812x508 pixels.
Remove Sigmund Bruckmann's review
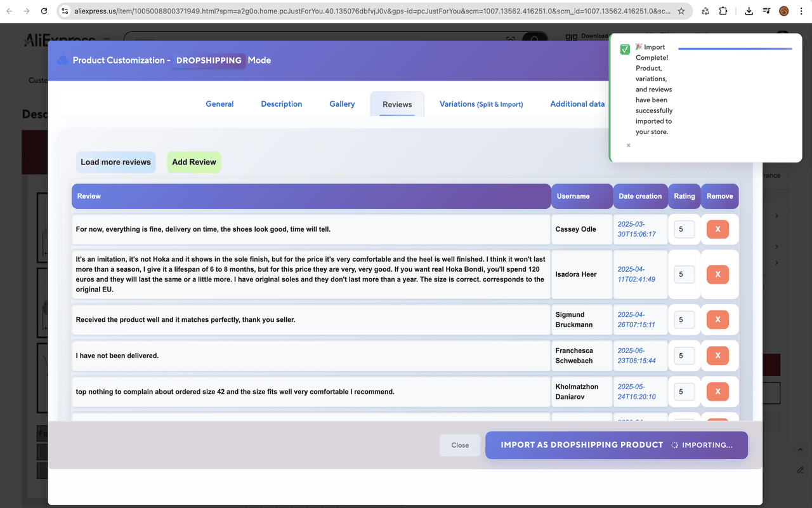tap(717, 319)
